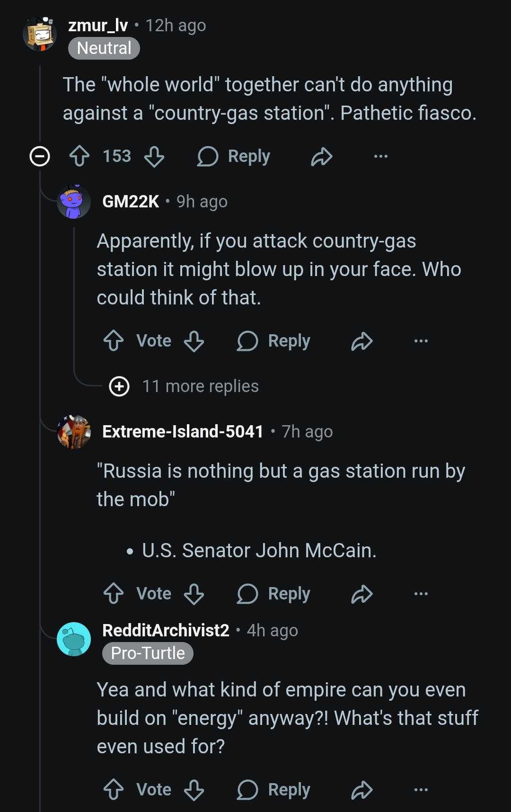Open zmur_lv's avatar thumbnail

click(40, 34)
